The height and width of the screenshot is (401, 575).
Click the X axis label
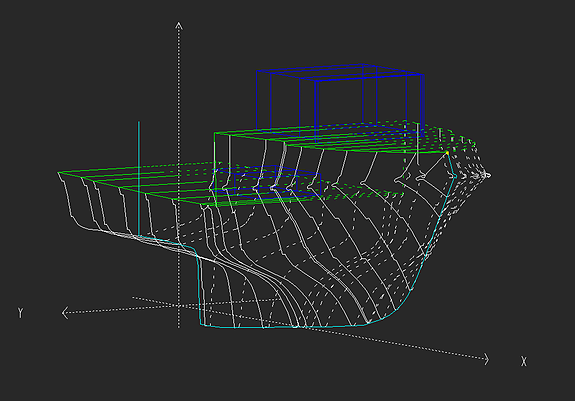[x=524, y=362]
